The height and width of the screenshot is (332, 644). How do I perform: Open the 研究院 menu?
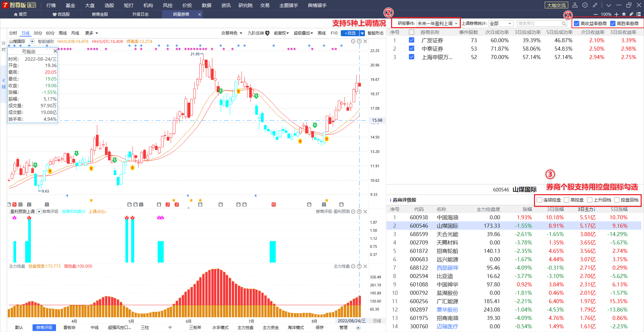(246, 5)
